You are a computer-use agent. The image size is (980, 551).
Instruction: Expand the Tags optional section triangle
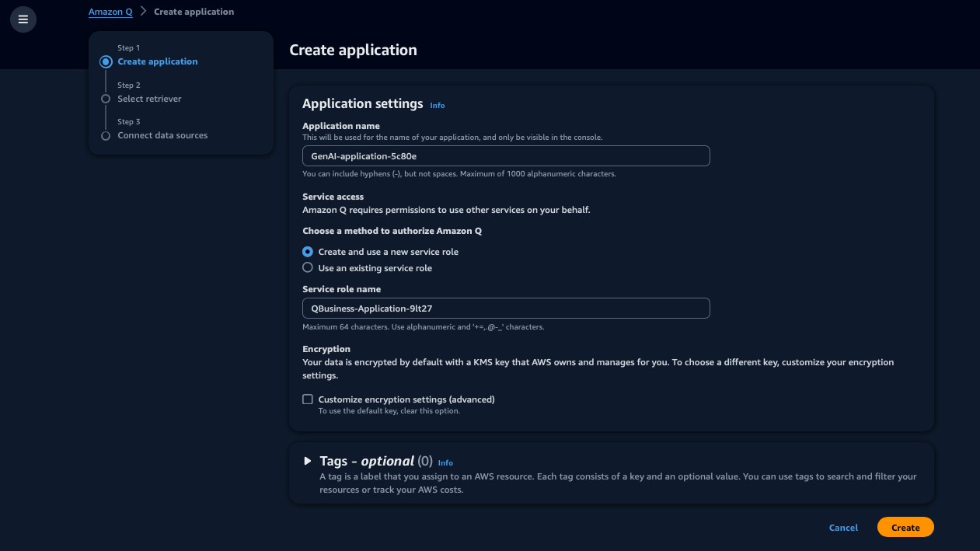[308, 461]
